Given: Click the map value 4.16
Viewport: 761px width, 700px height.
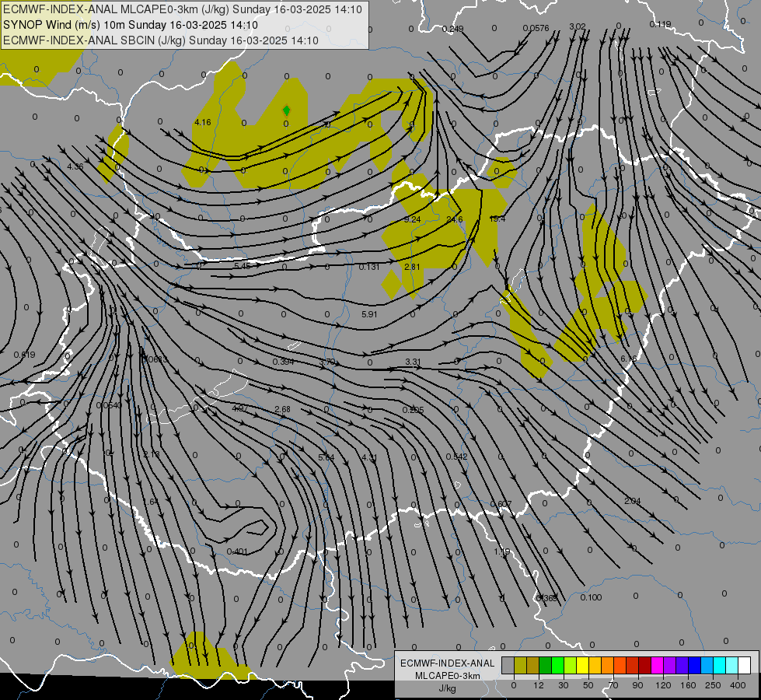Looking at the screenshot, I should click(202, 122).
